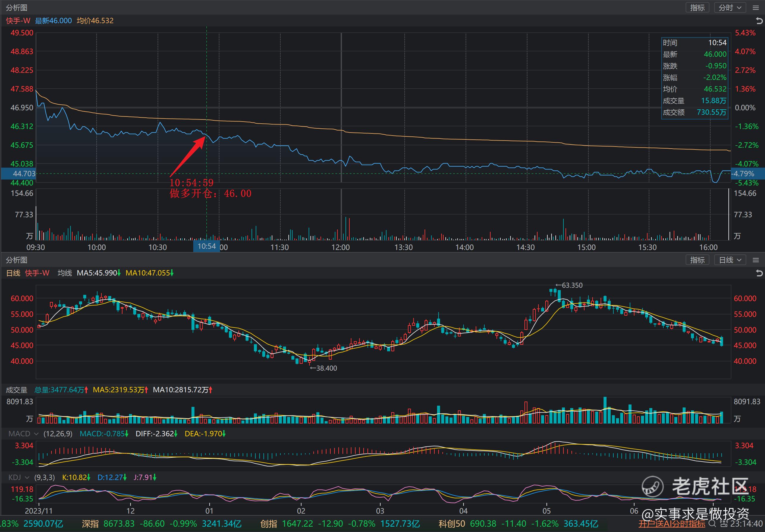Click the (9,3,3) KDJ parameters
The width and height of the screenshot is (765, 532).
[x=45, y=477]
